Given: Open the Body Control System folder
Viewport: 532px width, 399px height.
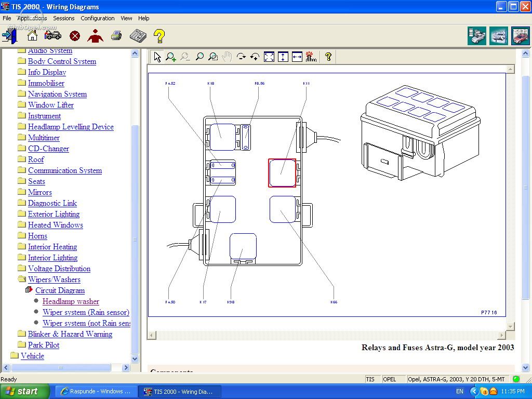Looking at the screenshot, I should pos(62,61).
